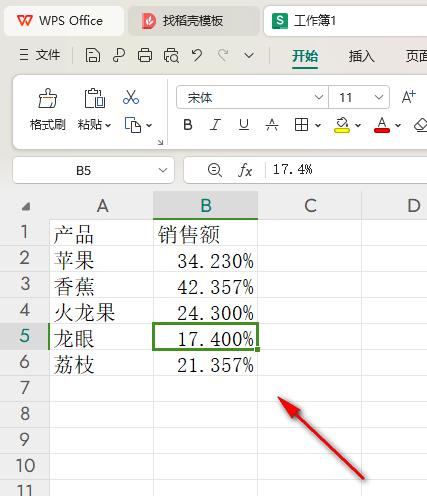Open the 文件 menu
This screenshot has height=496, width=427.
click(40, 55)
